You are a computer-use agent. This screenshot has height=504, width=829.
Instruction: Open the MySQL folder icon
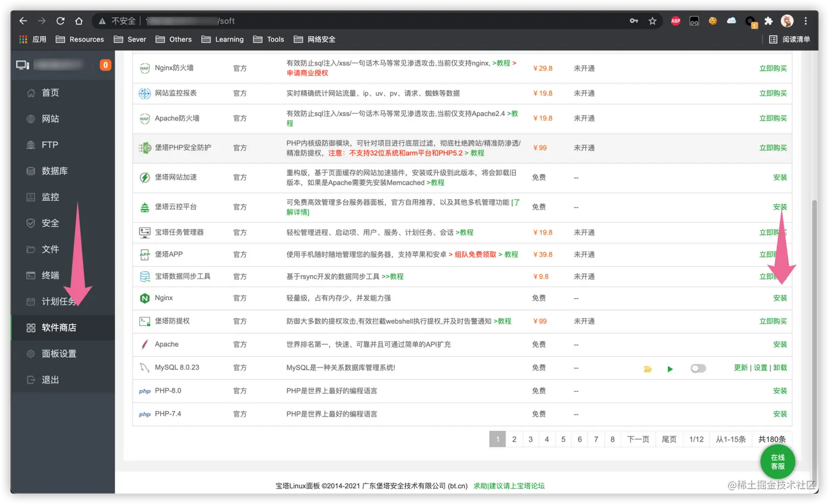pyautogui.click(x=648, y=369)
